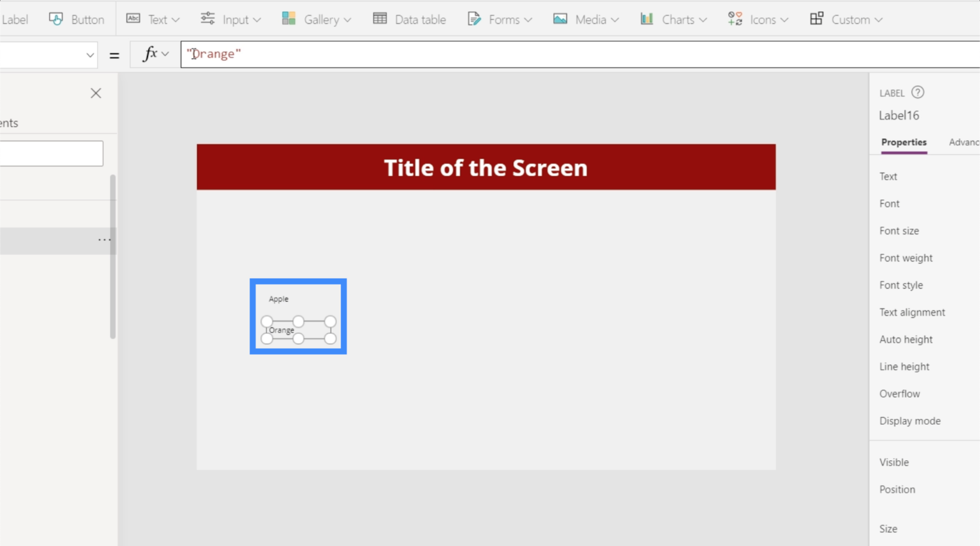Click the Charts bar icon
Screen dimensions: 980x546
tap(646, 19)
